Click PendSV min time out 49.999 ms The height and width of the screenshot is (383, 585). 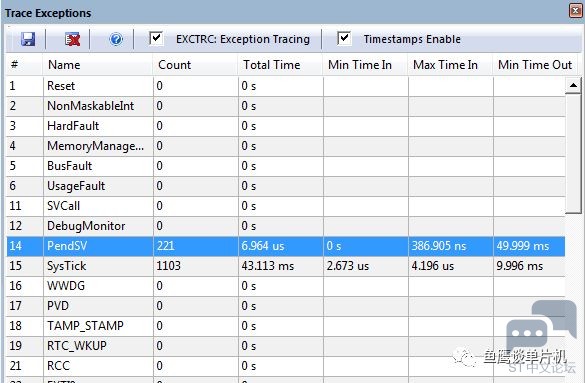522,246
